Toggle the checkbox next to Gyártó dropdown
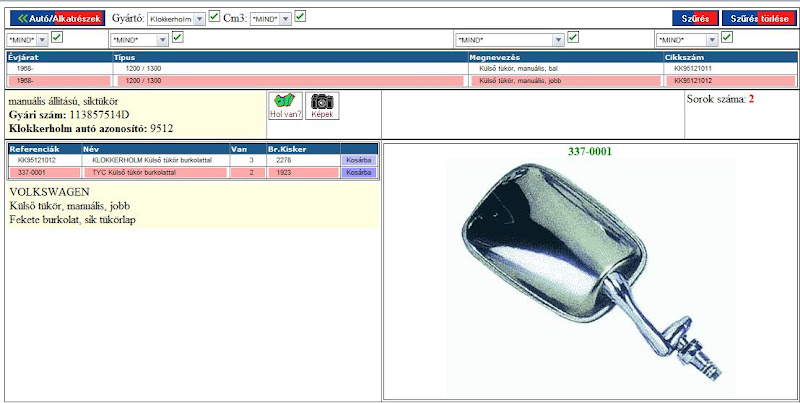Viewport: 800px width, 403px height. click(x=214, y=16)
